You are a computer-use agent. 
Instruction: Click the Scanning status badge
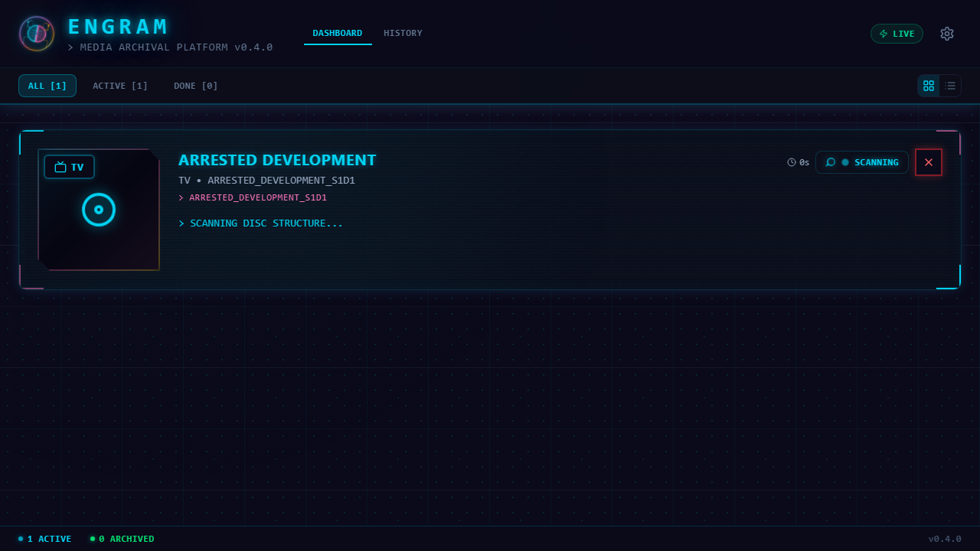pyautogui.click(x=862, y=162)
